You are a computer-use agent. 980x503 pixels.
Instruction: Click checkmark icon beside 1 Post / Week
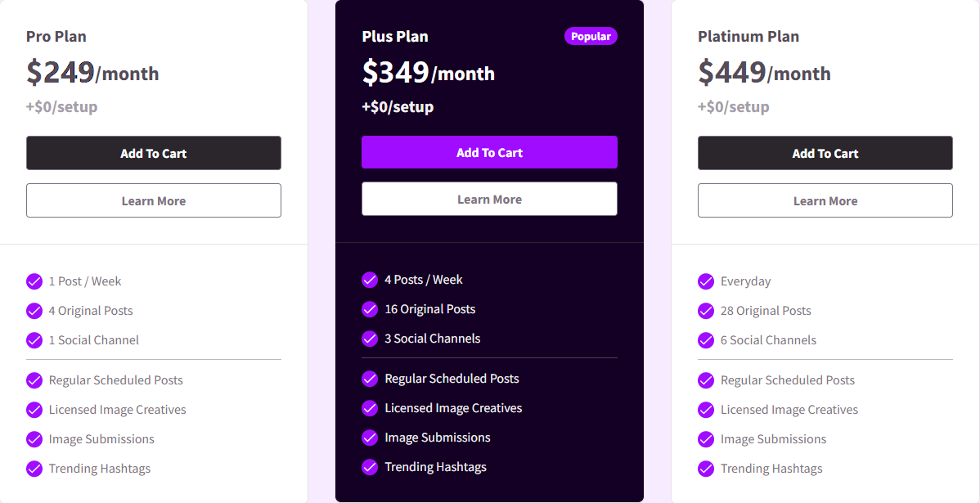tap(34, 281)
